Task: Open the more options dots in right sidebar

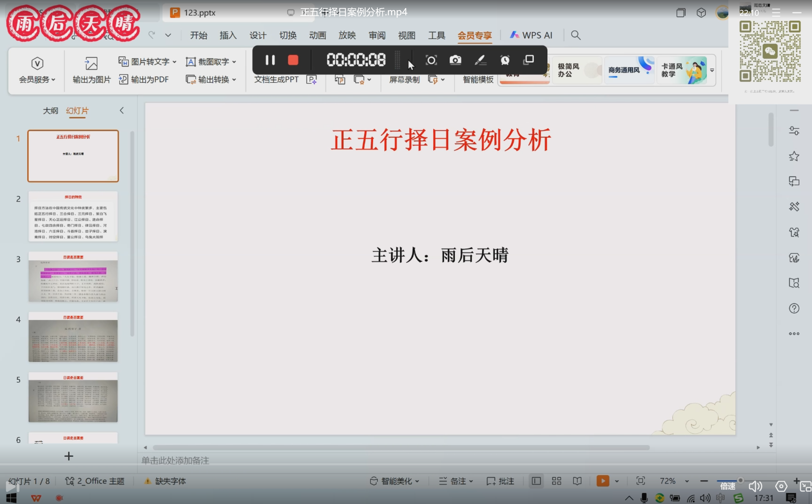Action: click(x=794, y=334)
